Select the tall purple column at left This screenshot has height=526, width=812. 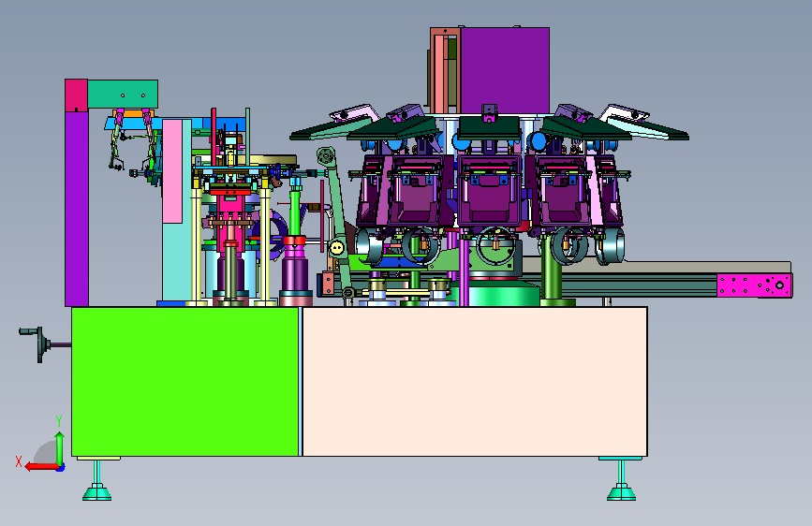(77, 209)
